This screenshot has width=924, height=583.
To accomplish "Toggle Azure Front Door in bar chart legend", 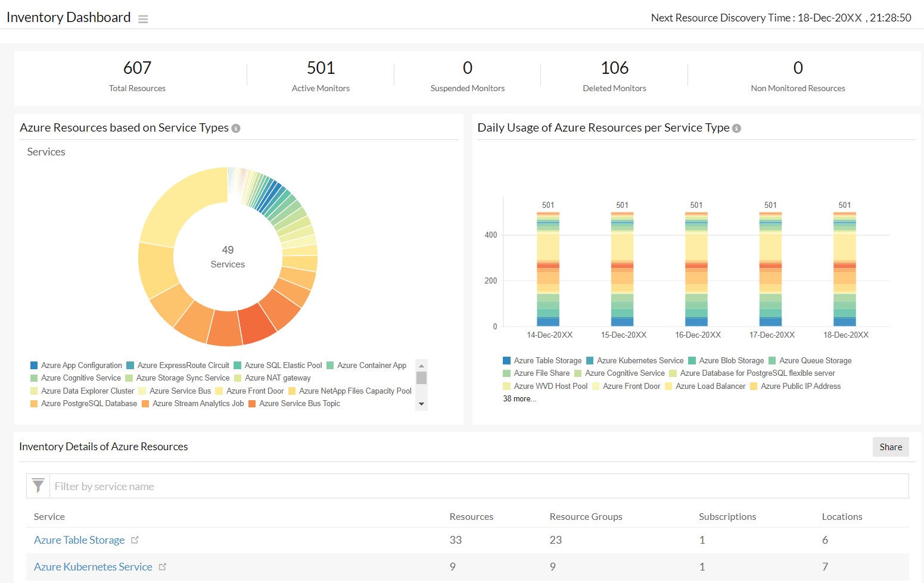I will tap(626, 386).
